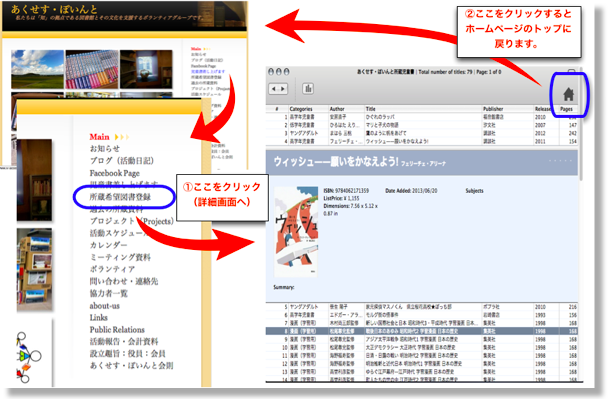Click the blue highlighted link in small menu
The image size is (609, 399).
point(208,71)
